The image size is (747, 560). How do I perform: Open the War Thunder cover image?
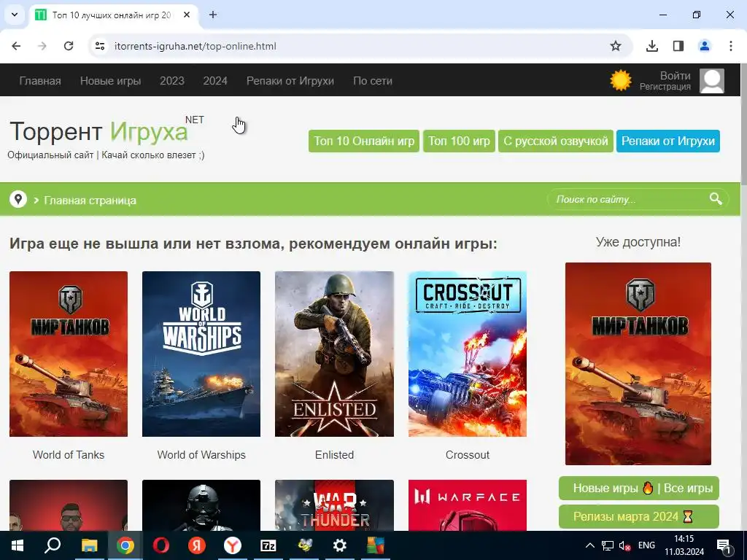click(334, 505)
